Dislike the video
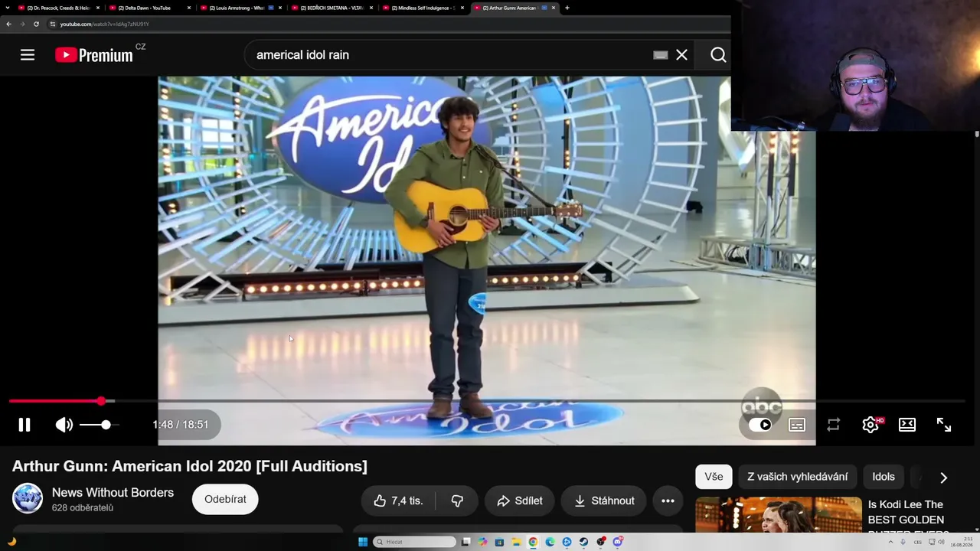This screenshot has height=551, width=980. tap(457, 500)
